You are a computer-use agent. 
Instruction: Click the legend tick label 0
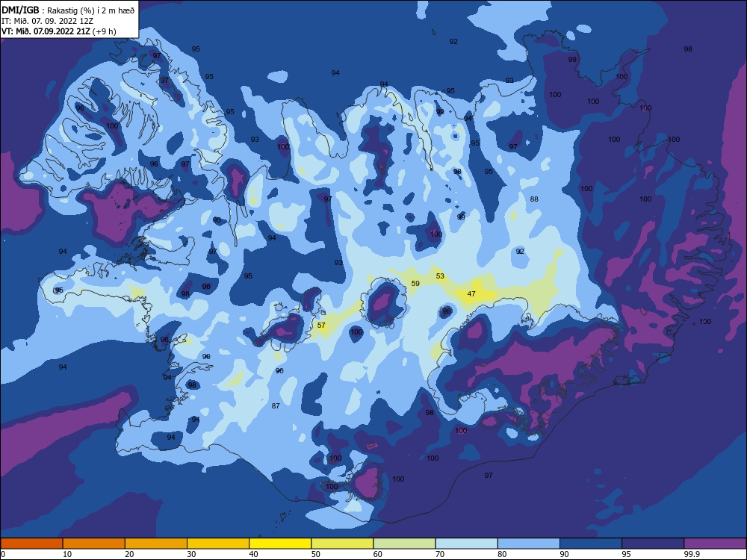tap(3, 554)
